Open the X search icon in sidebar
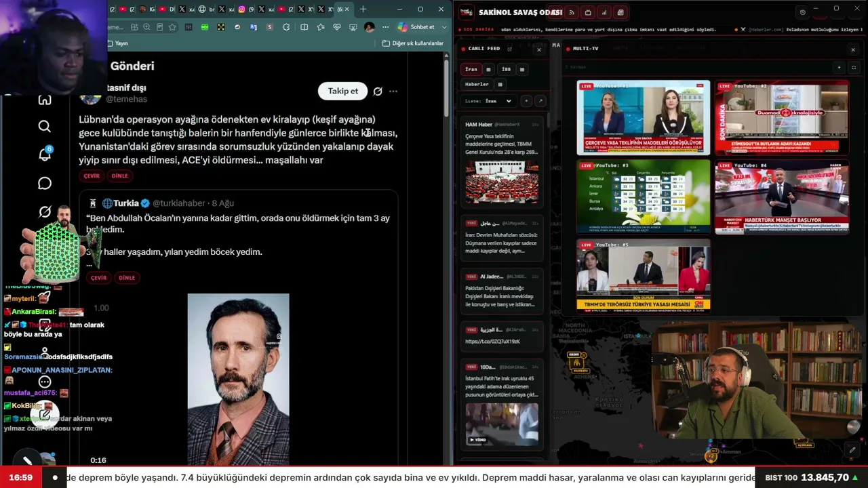This screenshot has height=488, width=868. tap(45, 126)
